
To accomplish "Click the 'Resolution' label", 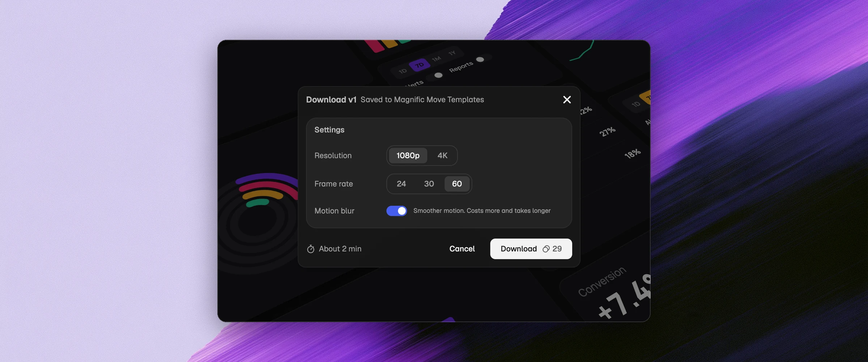I will (x=333, y=156).
